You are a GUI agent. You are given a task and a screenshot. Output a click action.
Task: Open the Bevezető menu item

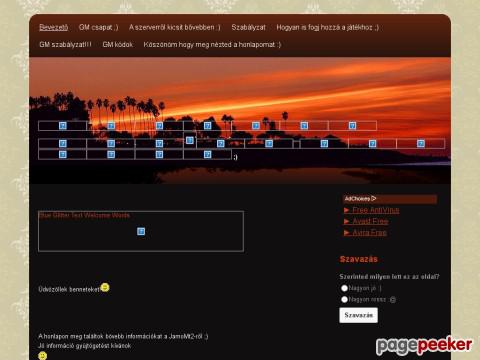point(54,27)
